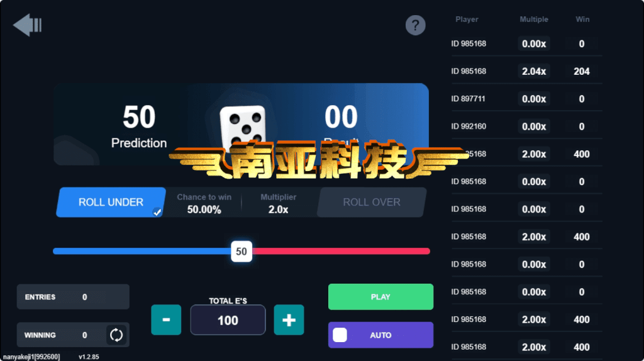
Task: Click the back arrow icon
Action: [28, 25]
